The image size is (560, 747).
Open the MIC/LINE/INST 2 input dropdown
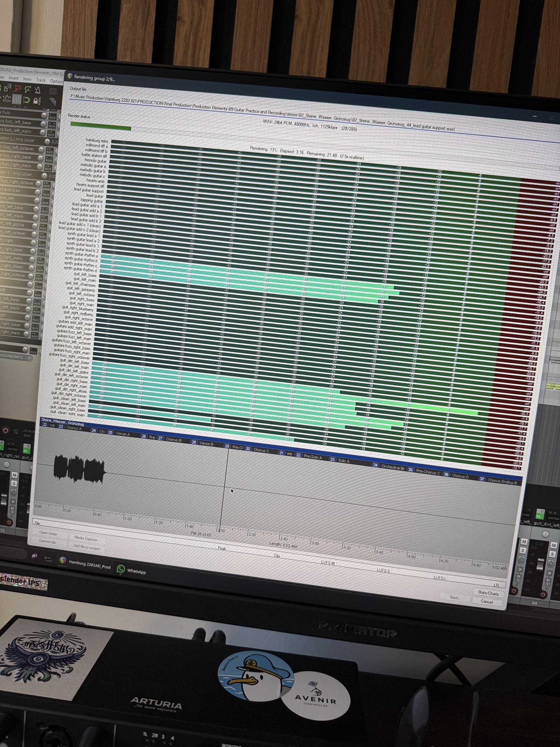[x=30, y=358]
